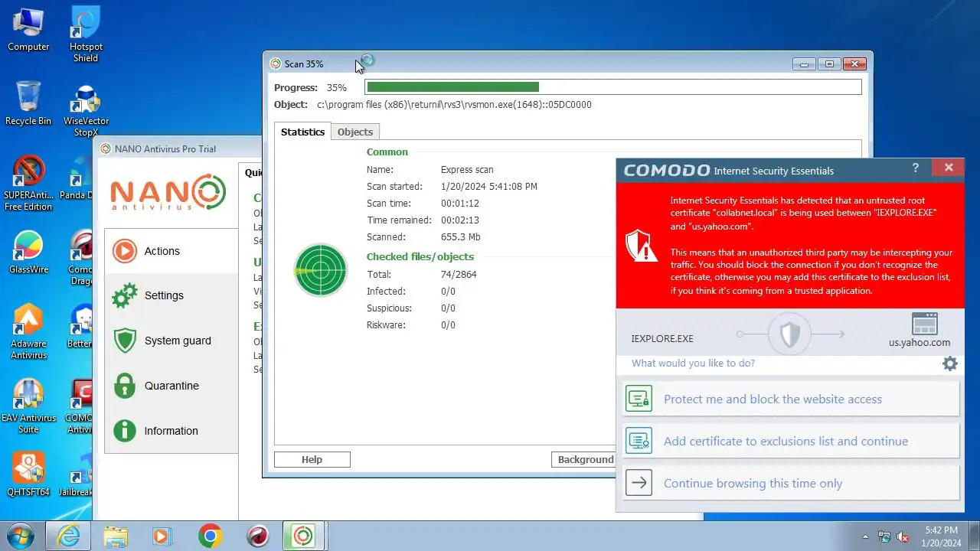This screenshot has width=980, height=551.
Task: Click the NANO Antivirus logo
Action: click(168, 193)
